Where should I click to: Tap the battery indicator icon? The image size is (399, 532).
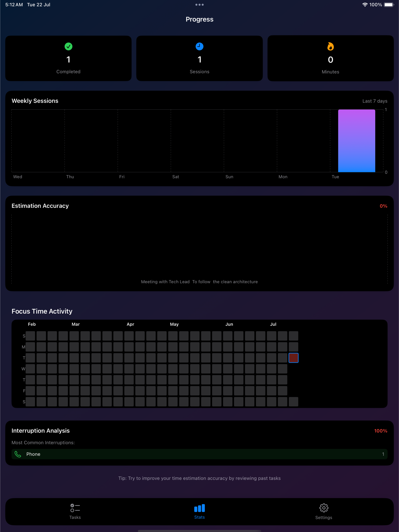coord(389,5)
